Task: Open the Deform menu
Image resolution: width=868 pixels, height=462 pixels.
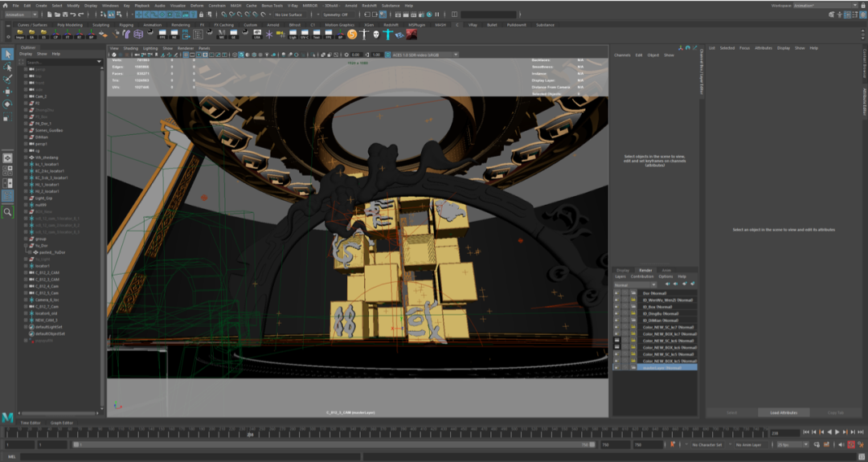Action: [197, 5]
